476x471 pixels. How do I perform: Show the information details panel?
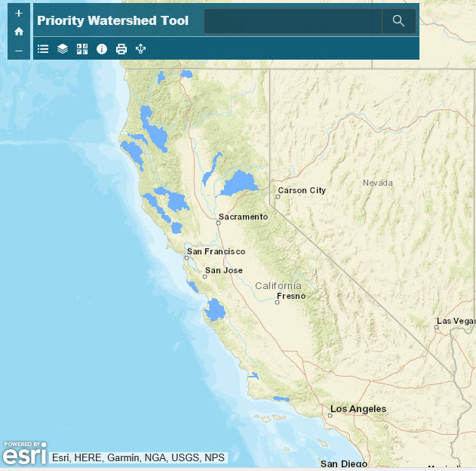[102, 49]
